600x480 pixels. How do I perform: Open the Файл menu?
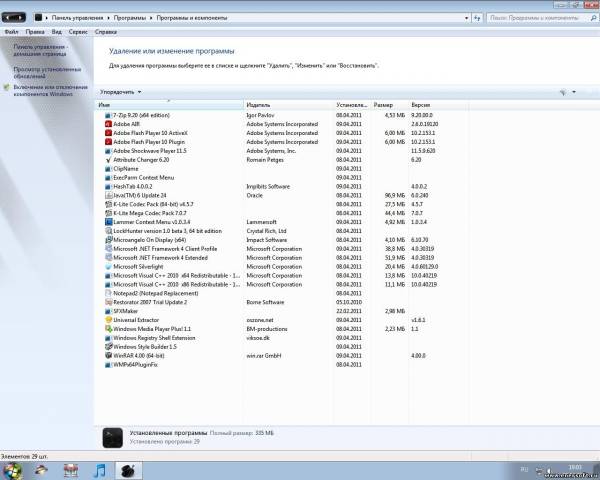pyautogui.click(x=11, y=32)
